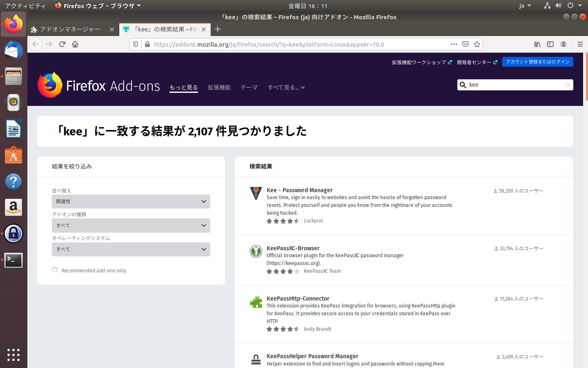This screenshot has height=368, width=588.
Task: Open KeePassXC-Browser result title
Action: (293, 248)
